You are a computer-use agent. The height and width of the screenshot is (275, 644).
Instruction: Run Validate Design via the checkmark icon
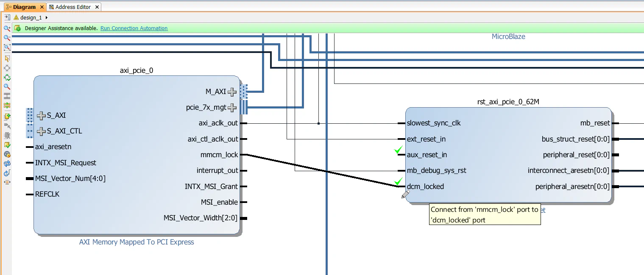click(7, 144)
